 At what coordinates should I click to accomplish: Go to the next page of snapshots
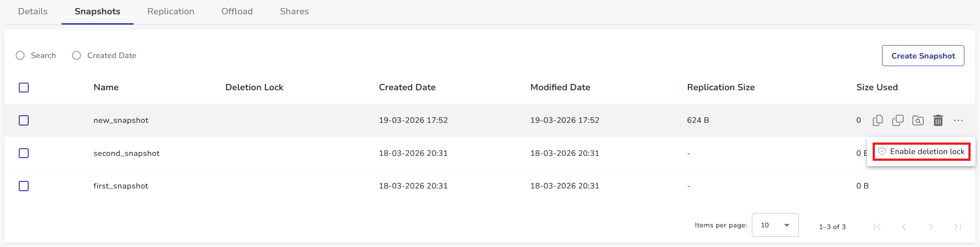[x=931, y=227]
